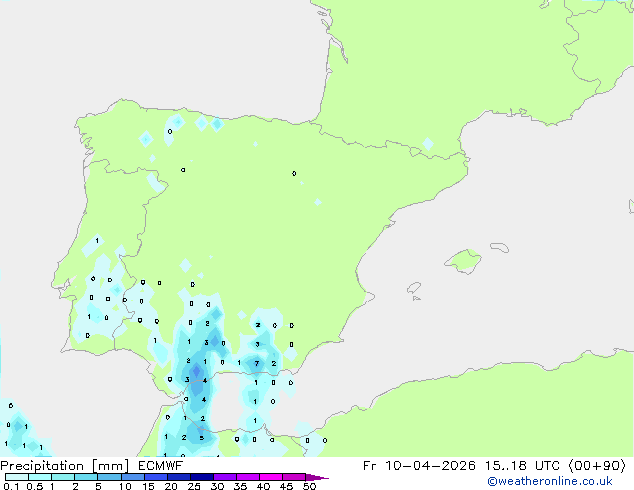This screenshot has height=490, width=634.
Task: Click the 20–25 mm dark blue swatch
Action: pos(178,477)
